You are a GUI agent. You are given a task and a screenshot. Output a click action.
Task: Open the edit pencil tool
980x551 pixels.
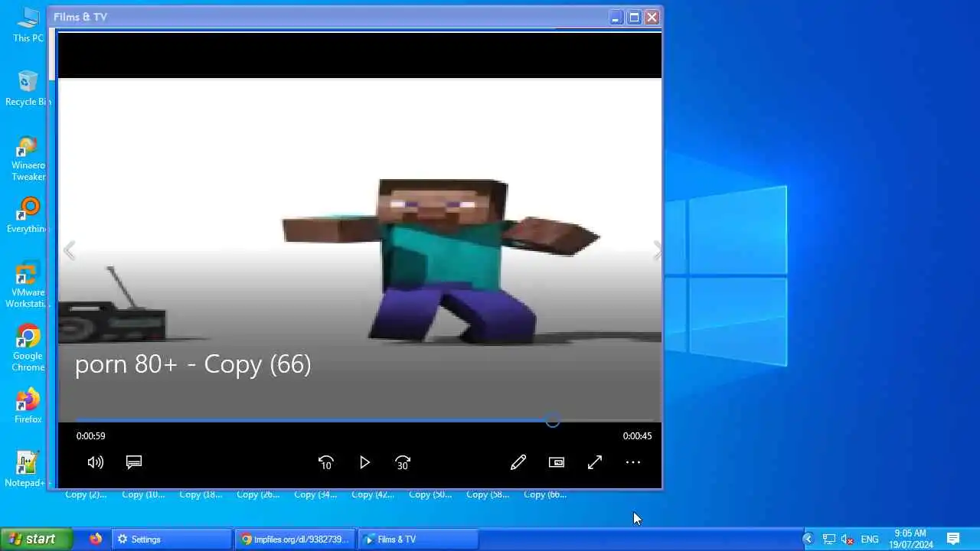[x=518, y=462]
